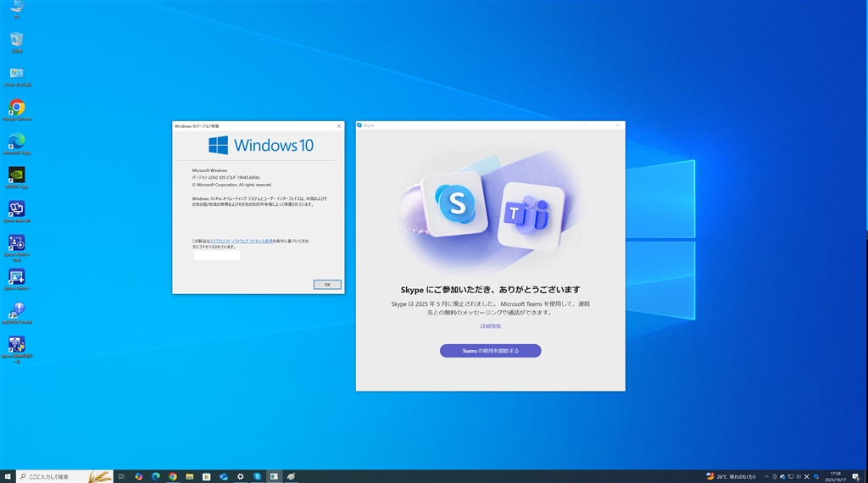
Task: Open the MyEPSON Portal desktop shortcut
Action: coord(17,314)
